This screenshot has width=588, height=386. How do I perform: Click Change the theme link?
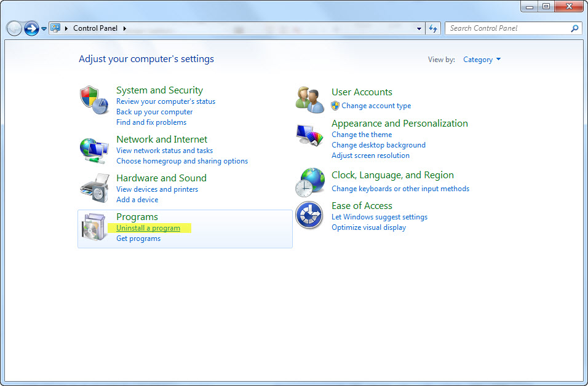362,135
